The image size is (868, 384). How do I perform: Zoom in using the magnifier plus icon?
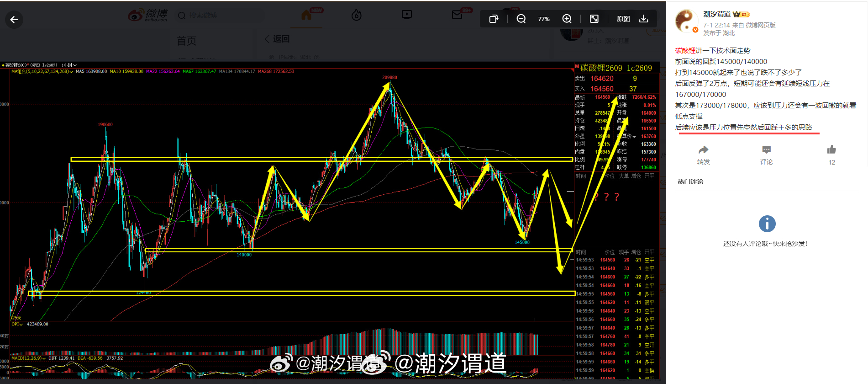click(567, 19)
